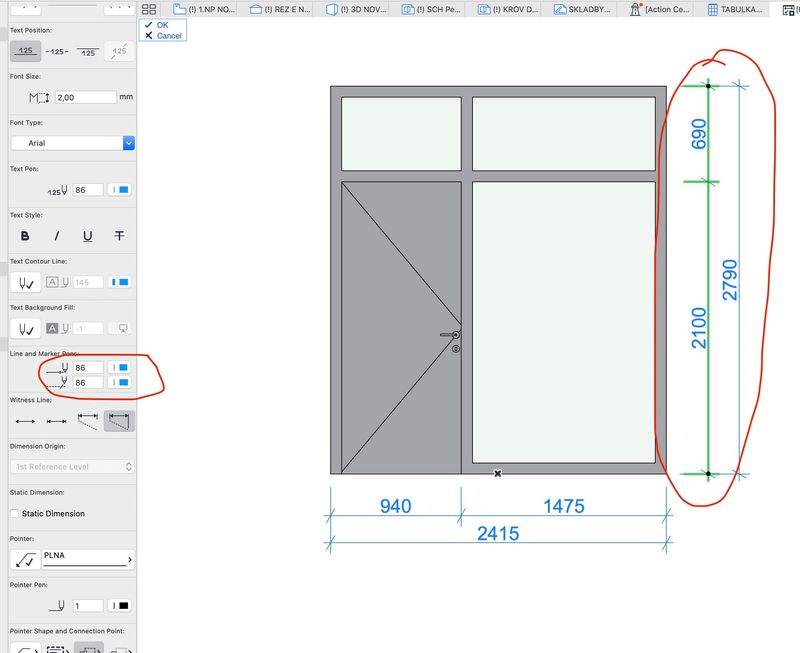The width and height of the screenshot is (800, 653).
Task: Click the bottom dimension point on green line
Action: (x=708, y=474)
